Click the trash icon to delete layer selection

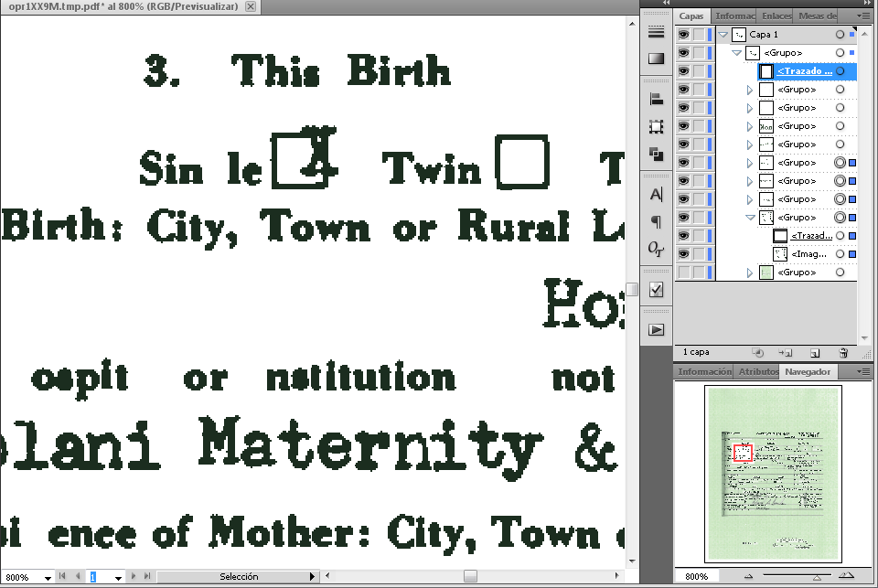(x=842, y=352)
